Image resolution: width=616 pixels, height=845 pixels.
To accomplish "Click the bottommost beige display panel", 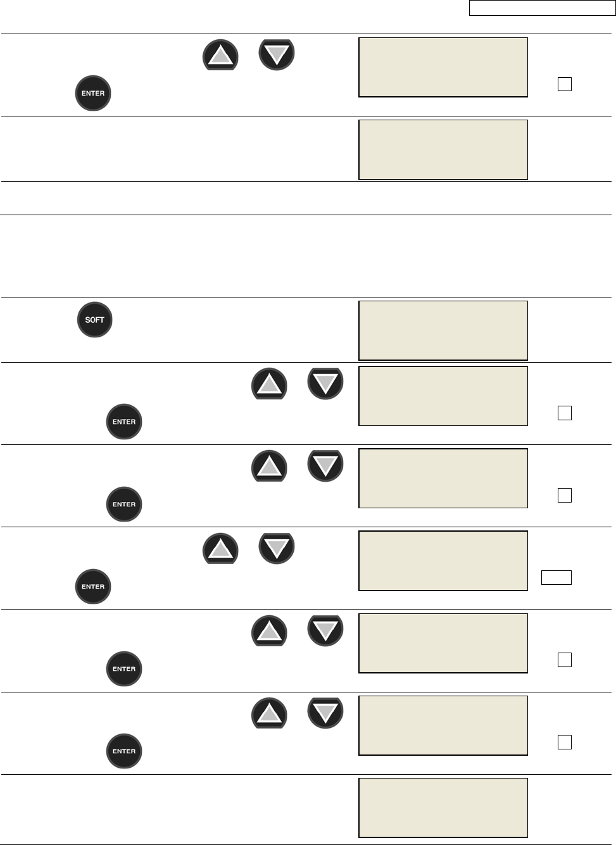I will pyautogui.click(x=443, y=808).
